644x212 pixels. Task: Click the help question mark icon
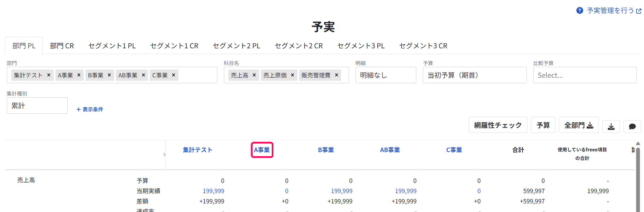(x=579, y=11)
